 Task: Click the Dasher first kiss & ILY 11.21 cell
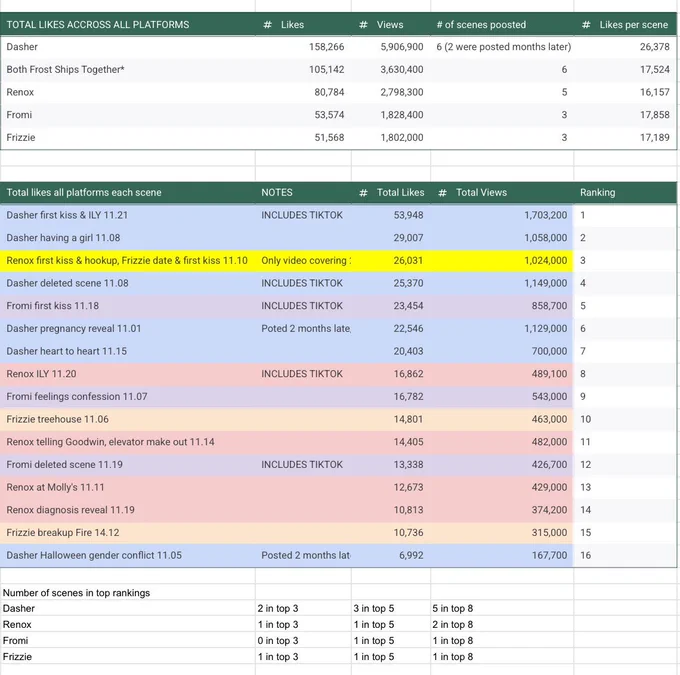click(x=128, y=215)
